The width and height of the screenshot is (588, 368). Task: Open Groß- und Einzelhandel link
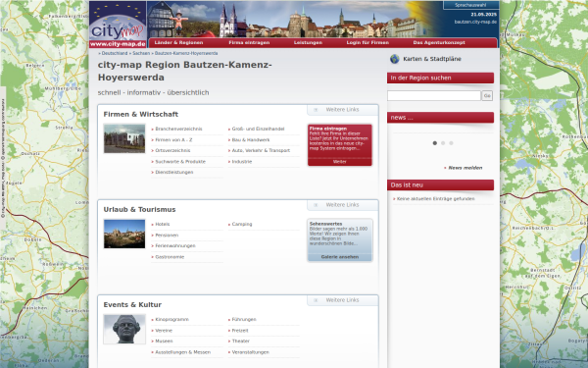[x=258, y=129]
